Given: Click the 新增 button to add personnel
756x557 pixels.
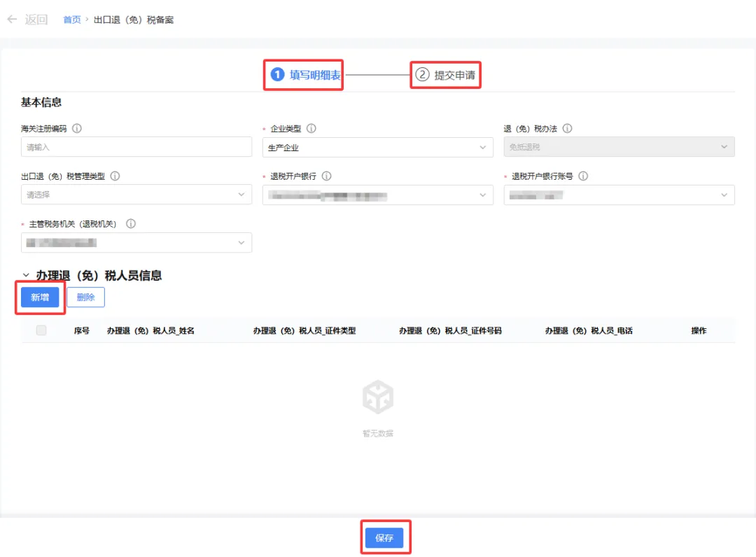Looking at the screenshot, I should click(39, 297).
